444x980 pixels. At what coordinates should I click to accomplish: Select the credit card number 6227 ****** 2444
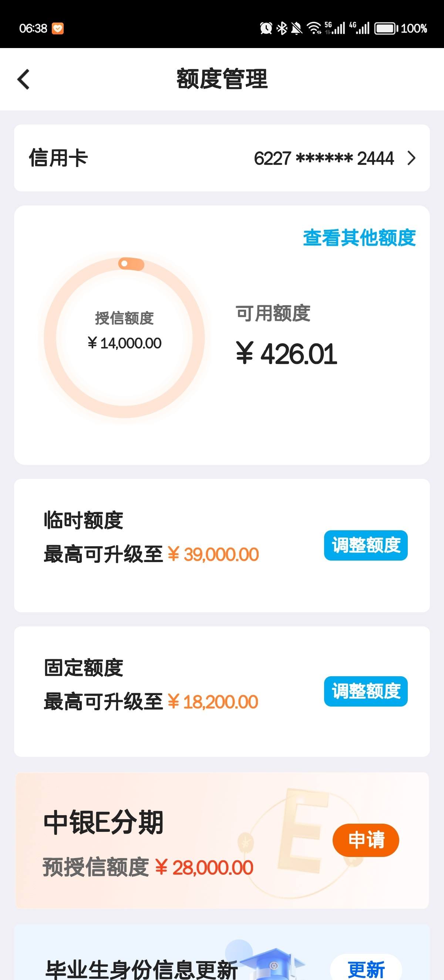point(324,158)
